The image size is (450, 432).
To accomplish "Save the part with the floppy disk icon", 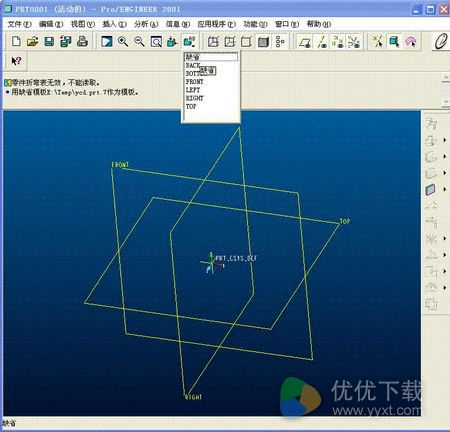I will 49,41.
